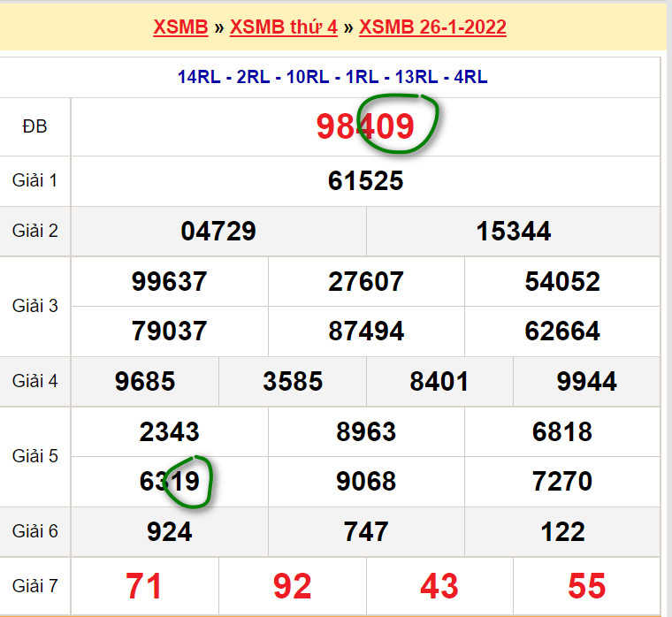Image resolution: width=672 pixels, height=617 pixels.
Task: Click the ĐB row label
Action: tap(34, 126)
